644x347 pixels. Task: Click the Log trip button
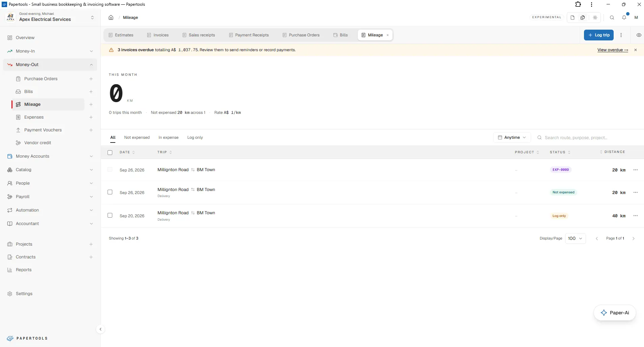click(599, 35)
